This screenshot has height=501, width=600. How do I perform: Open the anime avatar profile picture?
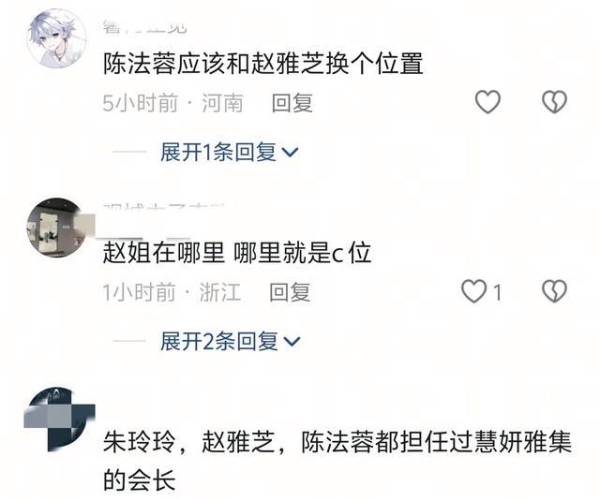[x=57, y=38]
